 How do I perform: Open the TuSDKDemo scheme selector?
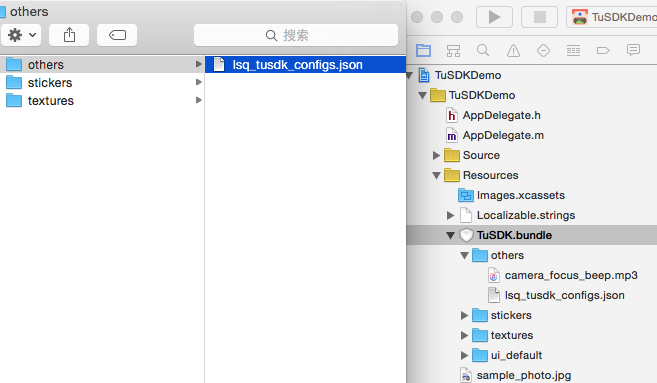pos(612,17)
